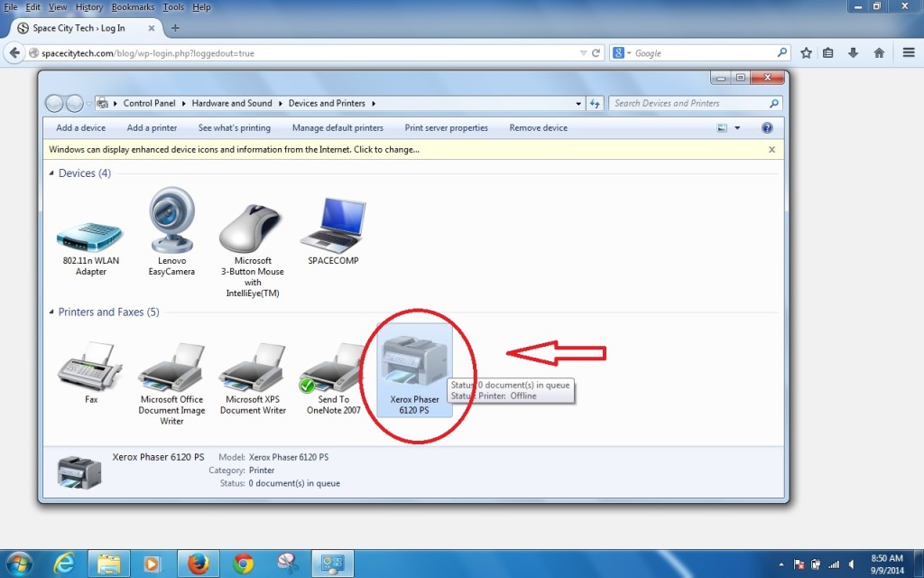Open Internet Explorer from taskbar

[x=64, y=564]
